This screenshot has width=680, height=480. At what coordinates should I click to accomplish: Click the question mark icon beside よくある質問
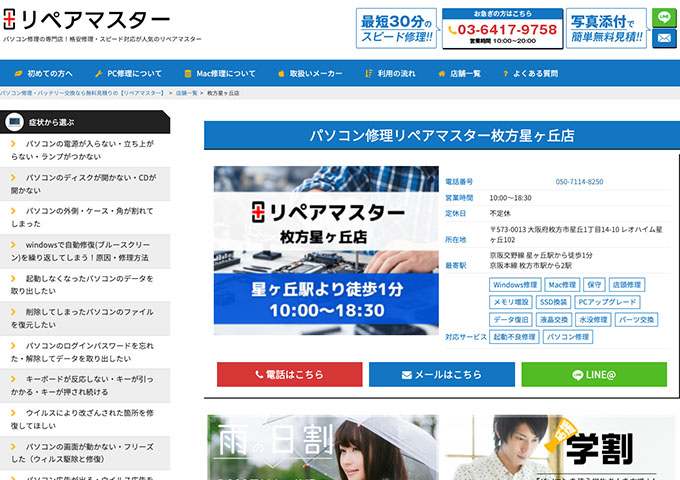point(505,74)
